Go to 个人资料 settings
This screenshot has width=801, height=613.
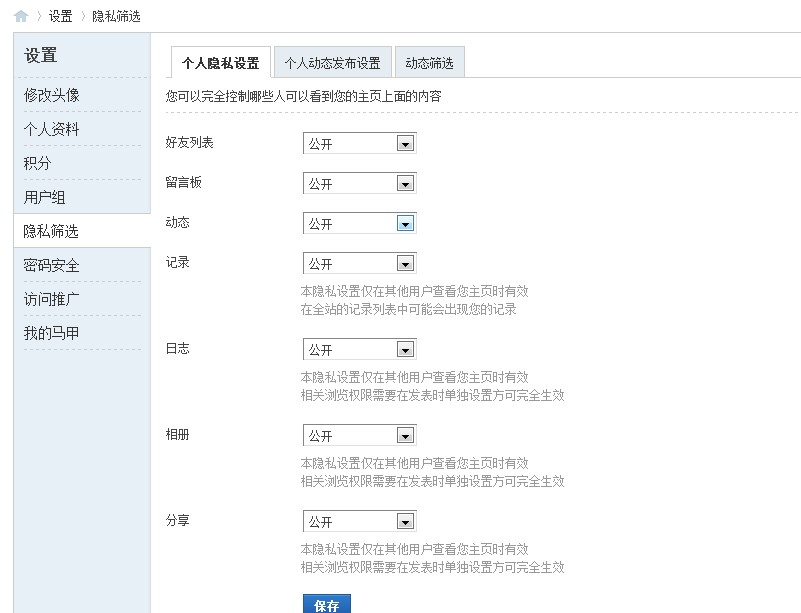[52, 129]
